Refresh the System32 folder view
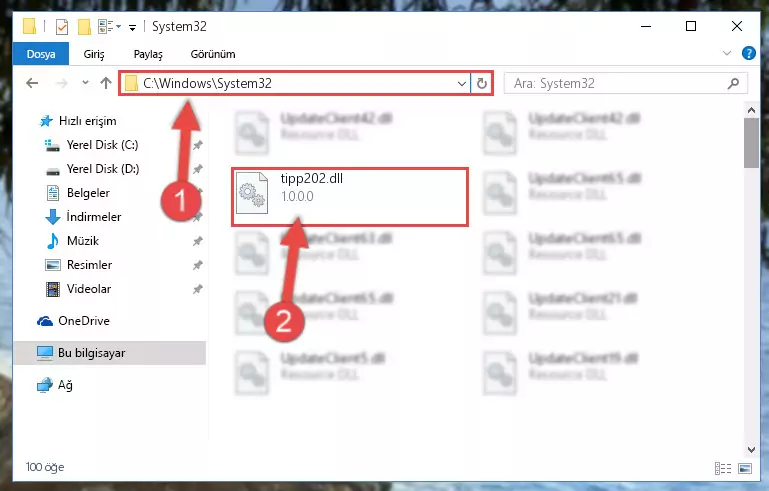This screenshot has width=769, height=491. pos(482,83)
